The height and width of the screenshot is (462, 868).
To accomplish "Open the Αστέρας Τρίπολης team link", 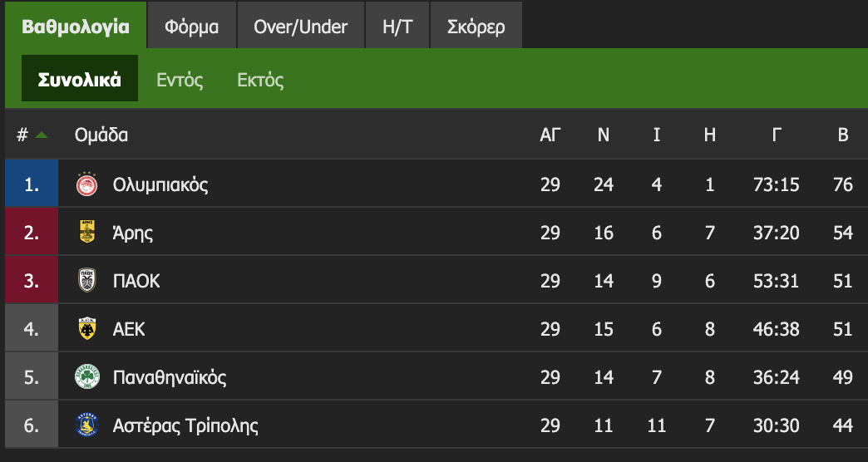I will point(185,425).
